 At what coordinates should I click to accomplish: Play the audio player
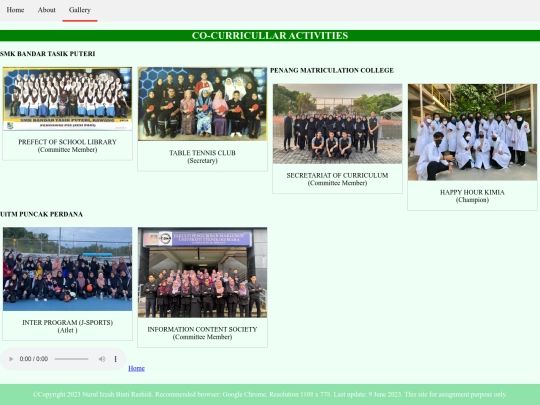pyautogui.click(x=11, y=359)
